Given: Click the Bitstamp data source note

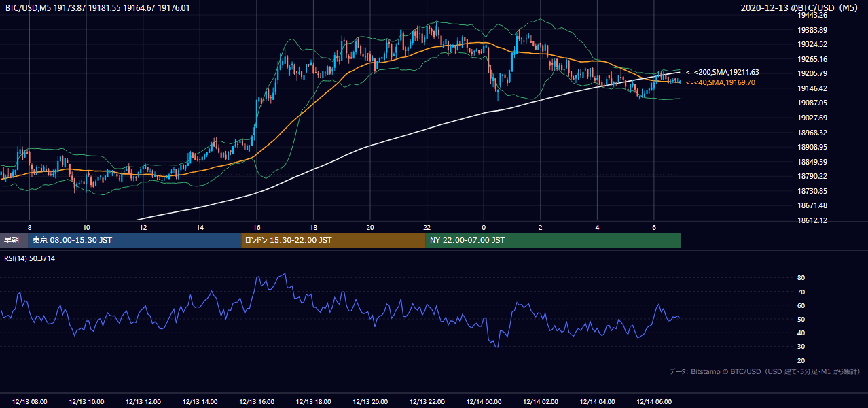Looking at the screenshot, I should pos(765,371).
